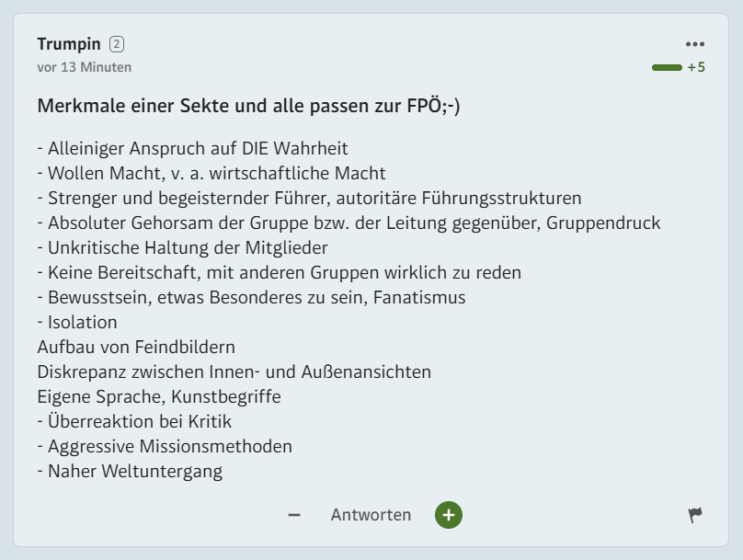The width and height of the screenshot is (743, 560).
Task: Click the line 'Überreaktion bei Kritik'
Action: click(x=134, y=421)
